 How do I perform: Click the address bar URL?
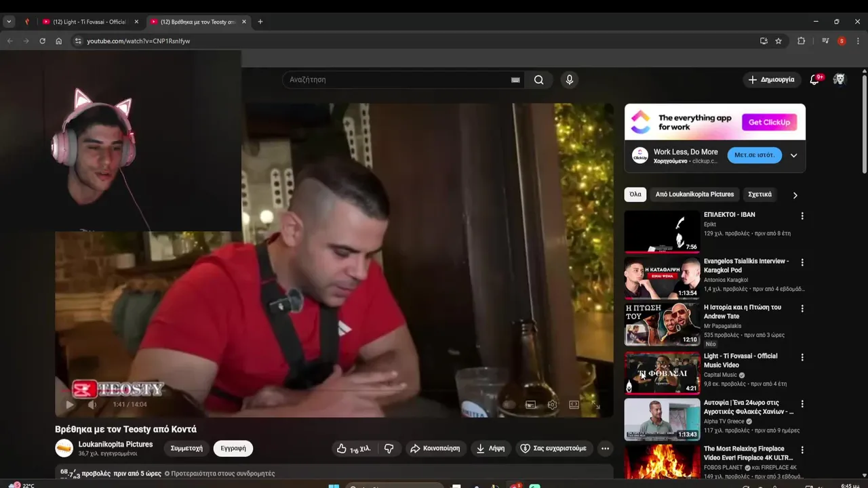click(138, 41)
